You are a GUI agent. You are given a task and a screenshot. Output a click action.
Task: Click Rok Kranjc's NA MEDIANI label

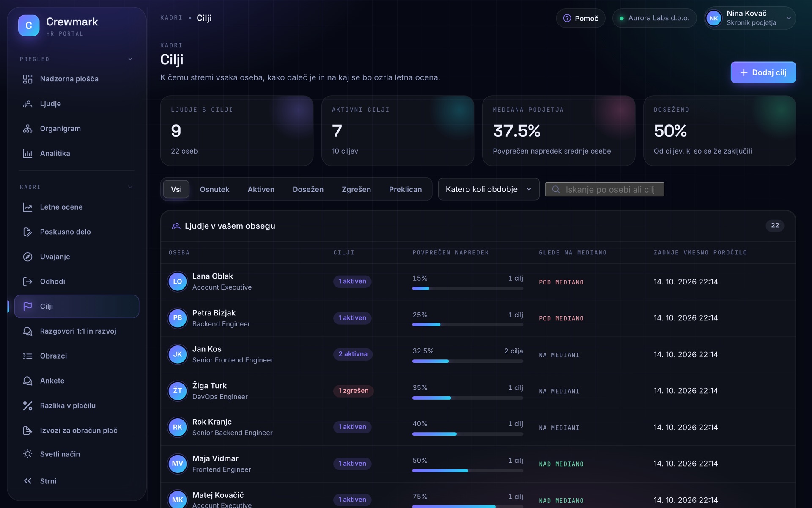pos(559,428)
